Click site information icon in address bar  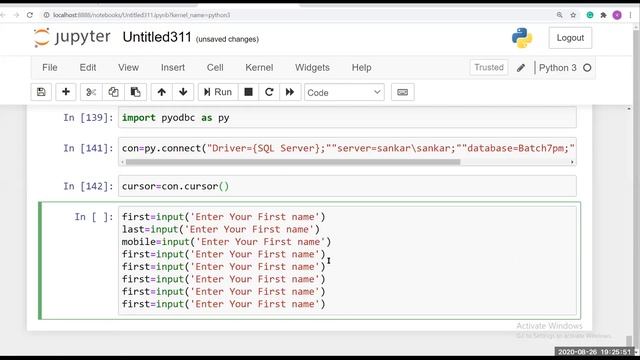(47, 15)
